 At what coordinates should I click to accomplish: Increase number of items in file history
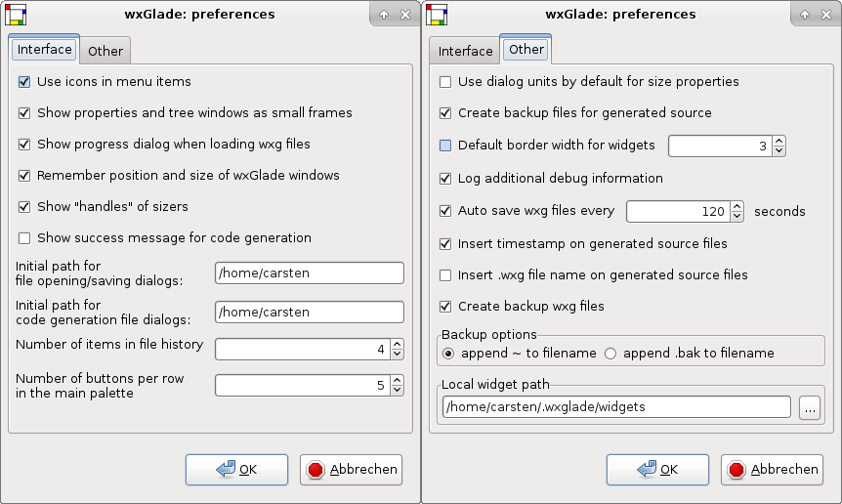point(398,344)
